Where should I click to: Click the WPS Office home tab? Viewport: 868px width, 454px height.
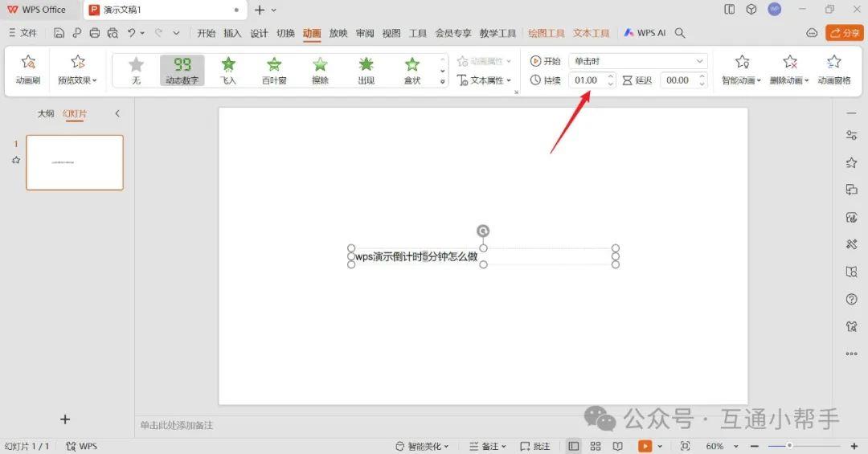point(36,10)
